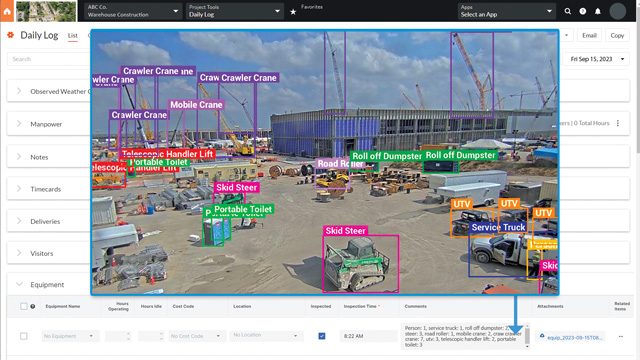Open the user profile avatar

click(618, 11)
